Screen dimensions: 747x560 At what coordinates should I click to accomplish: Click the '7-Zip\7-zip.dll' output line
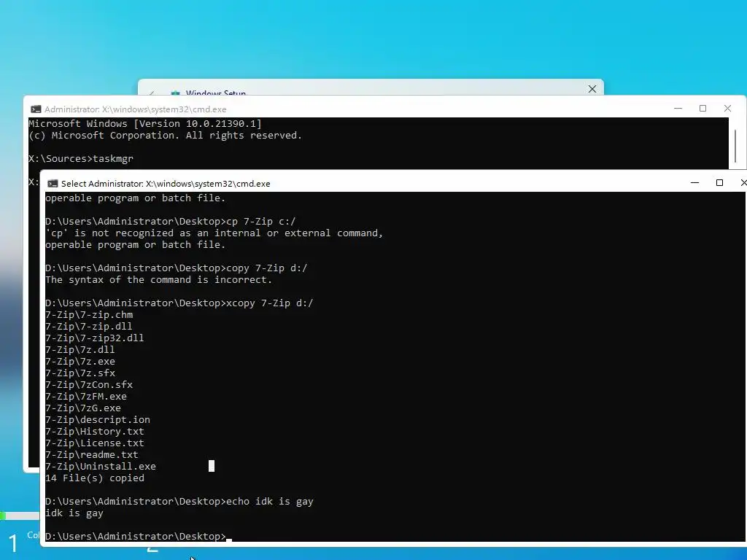89,326
